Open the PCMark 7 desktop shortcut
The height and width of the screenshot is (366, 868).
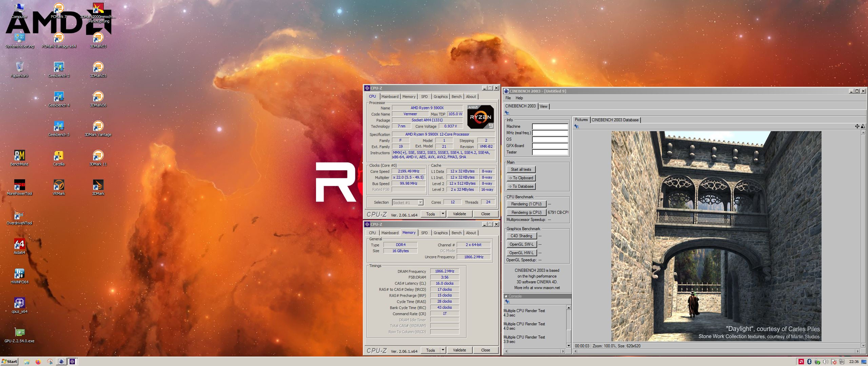click(x=59, y=11)
